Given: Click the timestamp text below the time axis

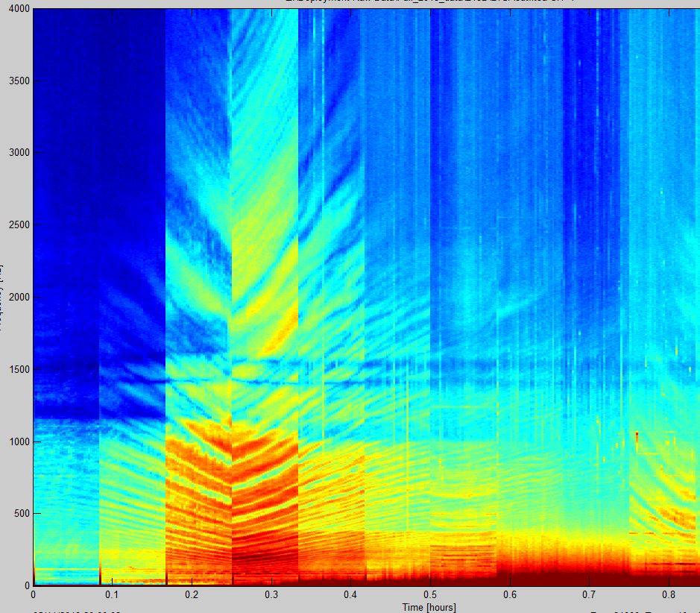Looking at the screenshot, I should [75, 611].
